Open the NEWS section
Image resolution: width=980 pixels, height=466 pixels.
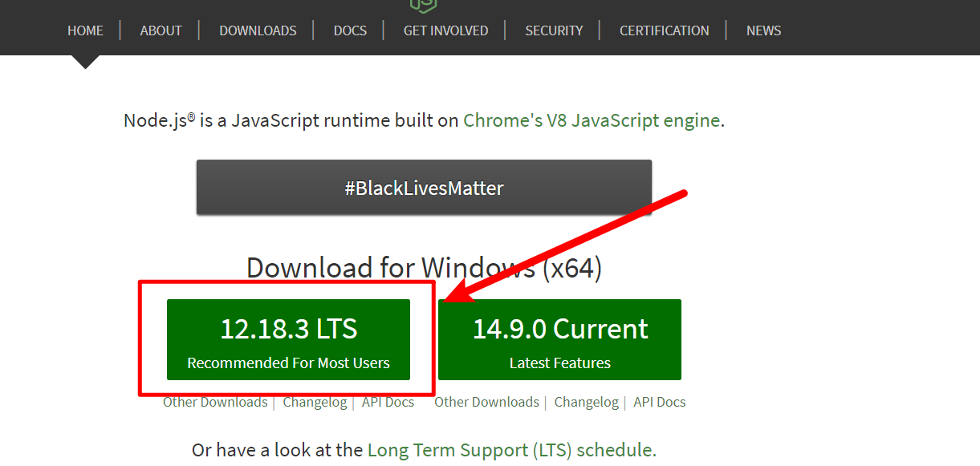pos(763,30)
